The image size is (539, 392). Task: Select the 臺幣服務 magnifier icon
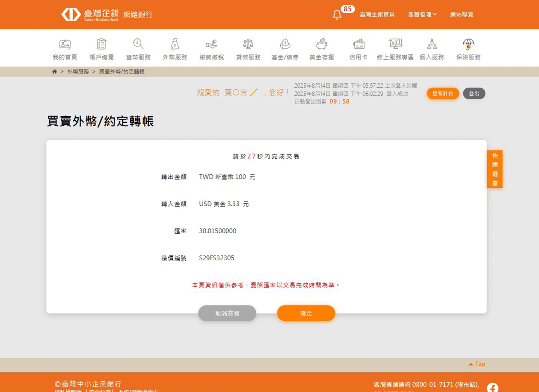click(x=138, y=44)
